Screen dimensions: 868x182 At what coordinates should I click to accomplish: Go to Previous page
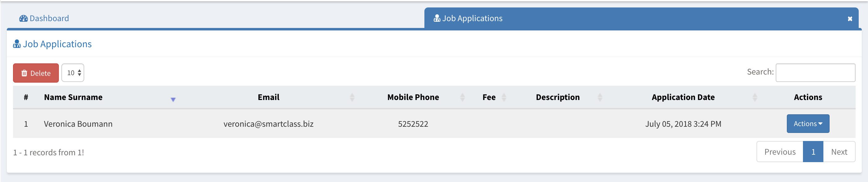[780, 152]
